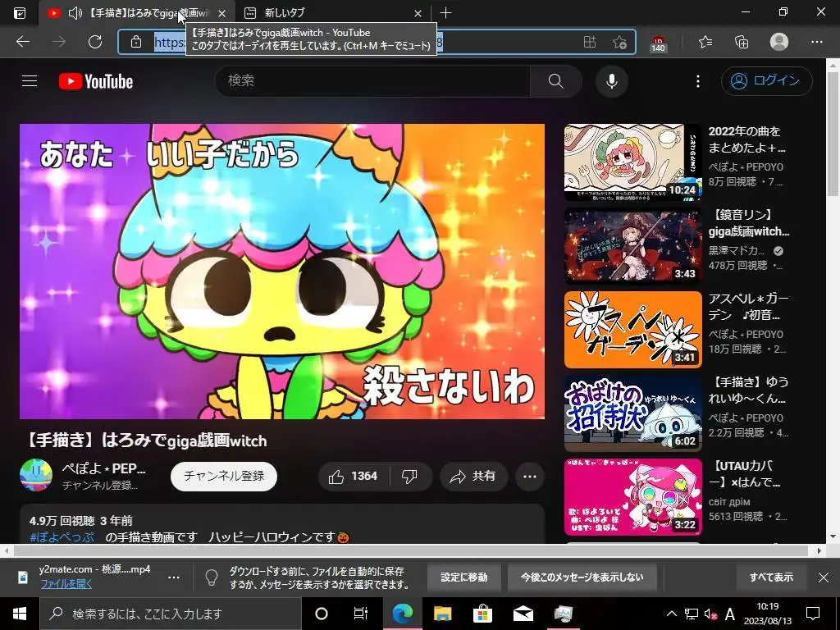Open more actions ellipsis beside 共有
Image resolution: width=840 pixels, height=630 pixels.
click(530, 477)
